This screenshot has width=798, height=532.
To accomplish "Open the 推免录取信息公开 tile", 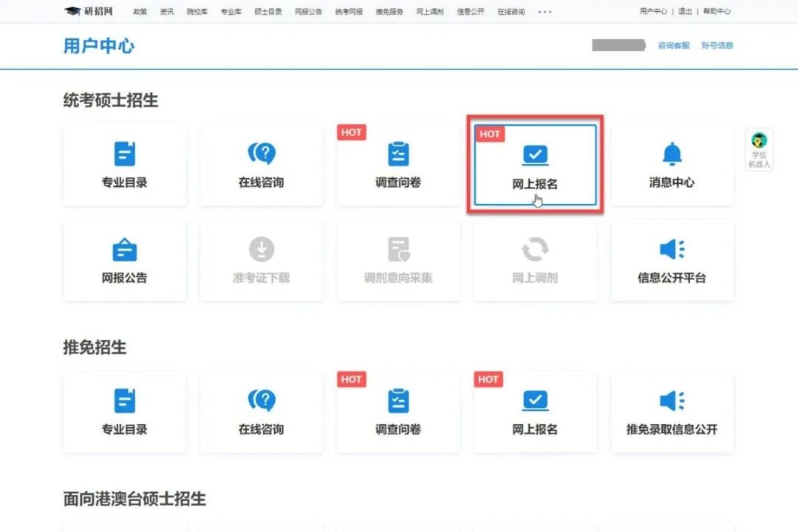I will (672, 412).
